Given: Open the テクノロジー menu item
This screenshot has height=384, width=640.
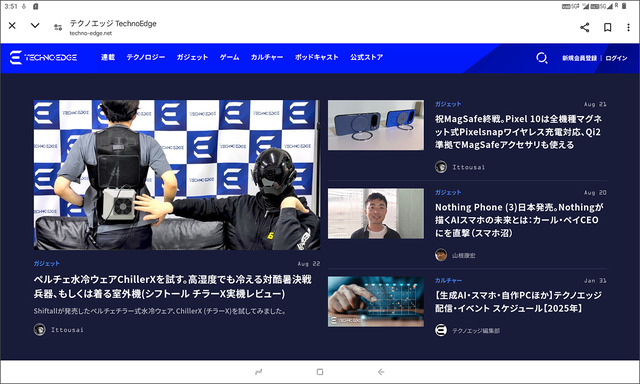Looking at the screenshot, I should (x=146, y=57).
